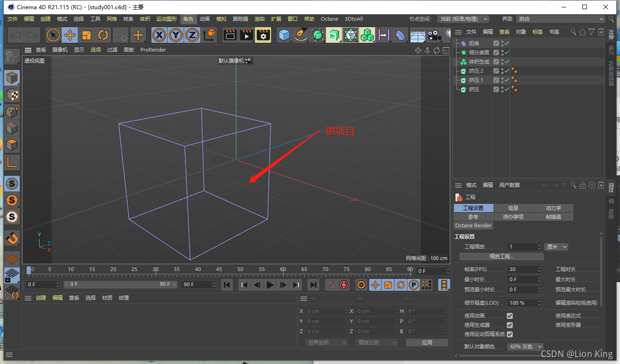Open the Cube primitive tool

(284, 35)
